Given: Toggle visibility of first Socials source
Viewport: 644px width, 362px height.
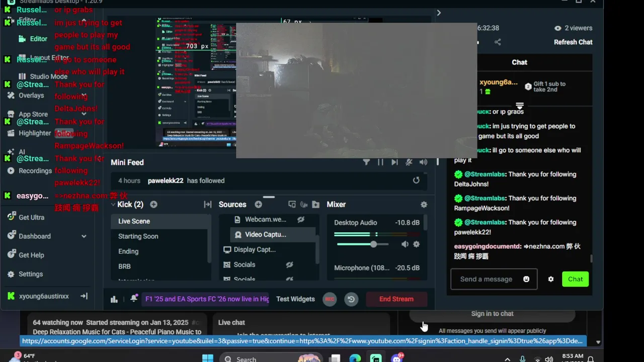Looking at the screenshot, I should 289,264.
